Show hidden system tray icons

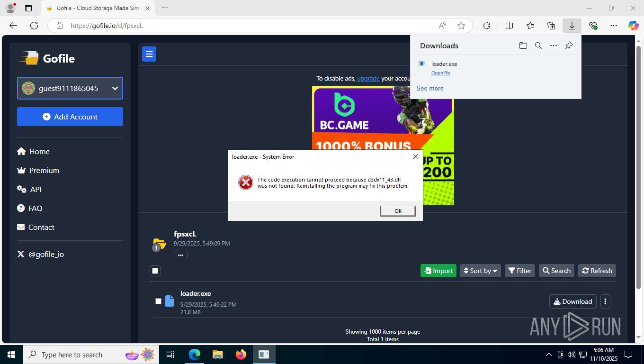click(x=549, y=355)
